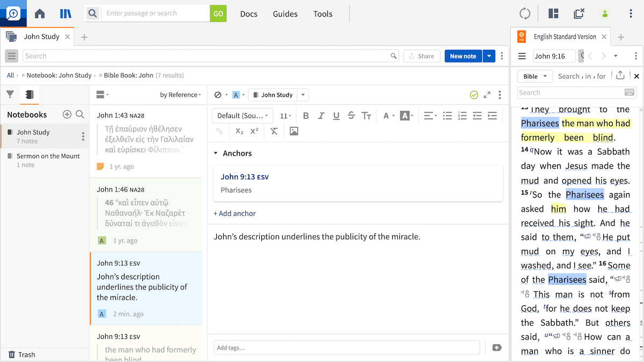Screen dimensions: 644x362
Task: Open the 'by Reference' sort dropdown
Action: click(180, 95)
